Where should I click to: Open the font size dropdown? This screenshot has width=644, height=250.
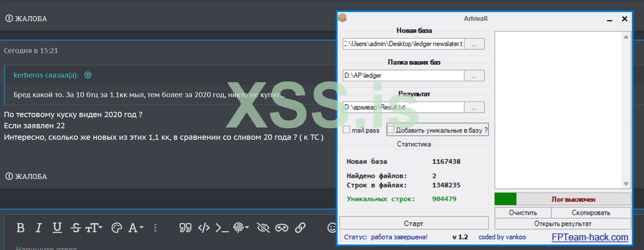pos(94,228)
